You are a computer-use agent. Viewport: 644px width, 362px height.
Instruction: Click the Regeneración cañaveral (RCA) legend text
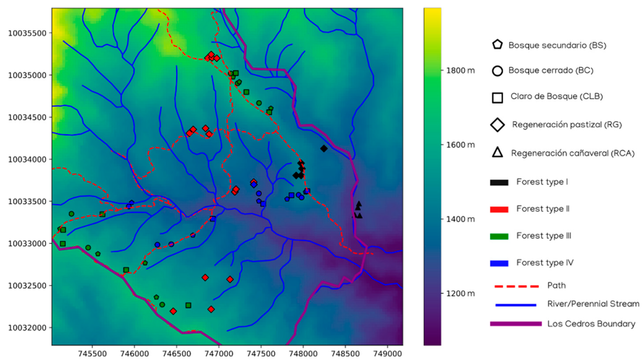coord(573,153)
